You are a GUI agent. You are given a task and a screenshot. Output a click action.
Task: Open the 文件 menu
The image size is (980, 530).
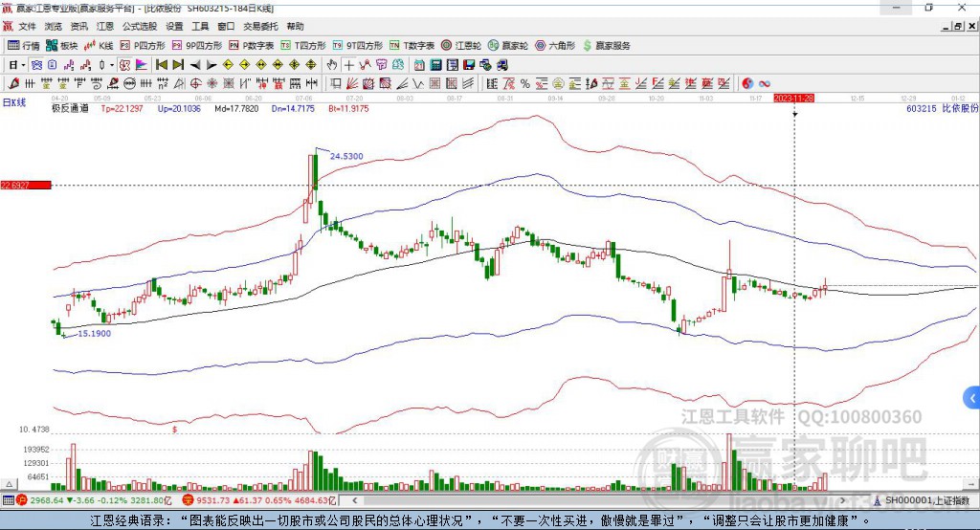[x=27, y=26]
